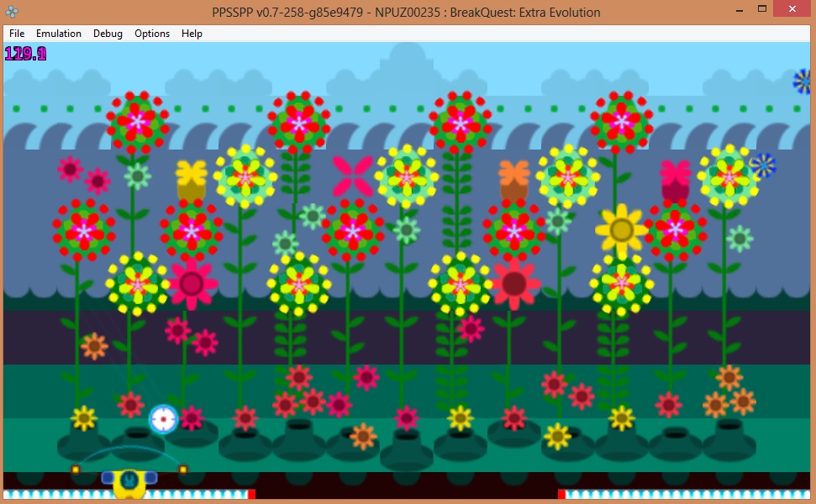816x504 pixels.
Task: Click the large yellow sunflower brick
Action: coord(621,229)
